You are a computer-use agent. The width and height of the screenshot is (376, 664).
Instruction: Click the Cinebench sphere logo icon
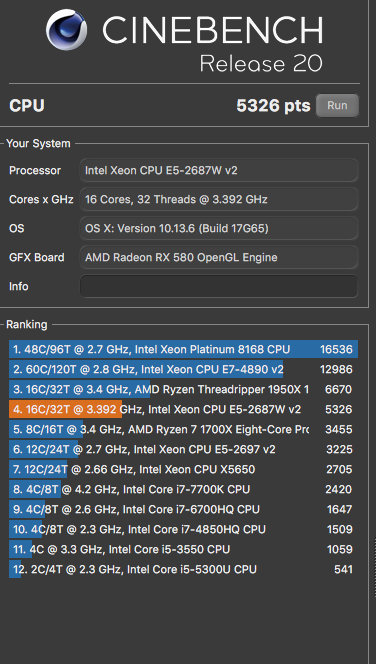click(67, 30)
